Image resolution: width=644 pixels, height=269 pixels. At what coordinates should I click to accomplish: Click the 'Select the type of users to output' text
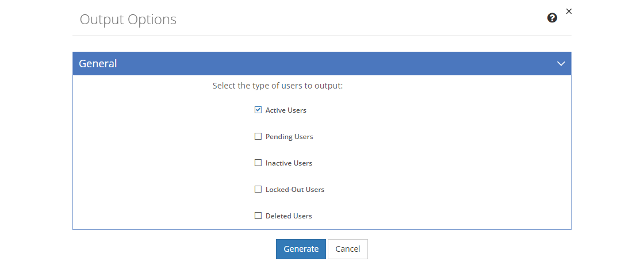pyautogui.click(x=278, y=86)
